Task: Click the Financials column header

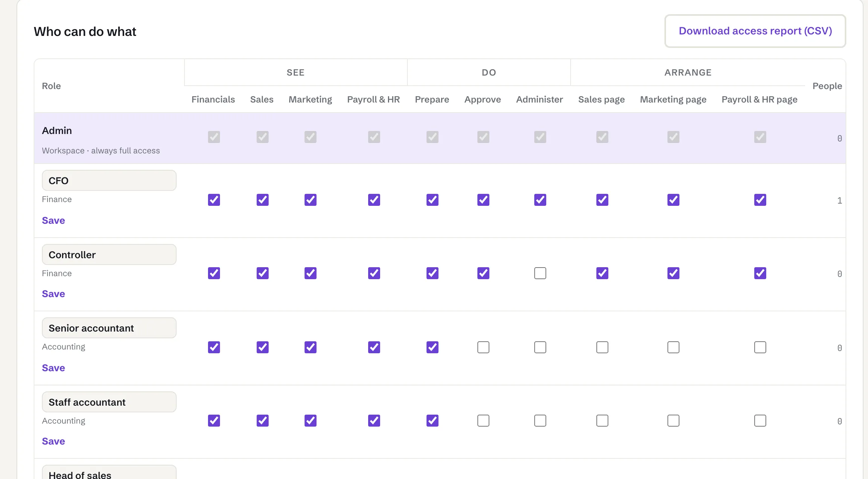Action: coord(213,99)
